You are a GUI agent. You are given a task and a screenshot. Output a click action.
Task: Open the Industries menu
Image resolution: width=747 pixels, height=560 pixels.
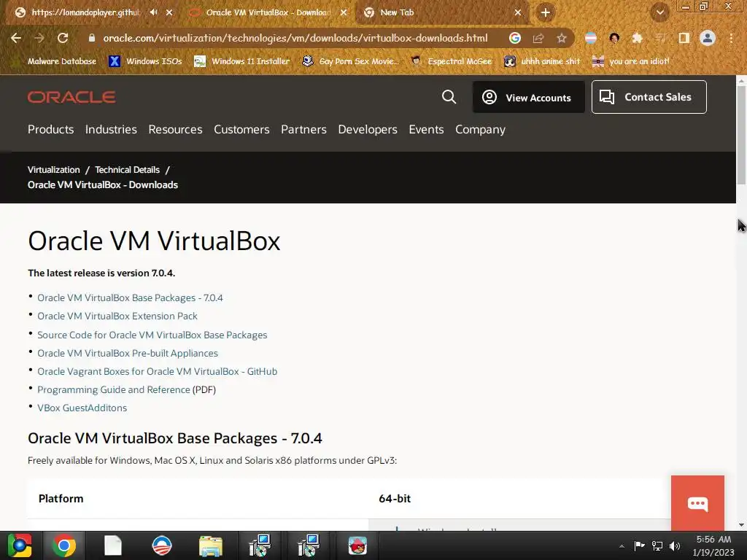click(111, 130)
